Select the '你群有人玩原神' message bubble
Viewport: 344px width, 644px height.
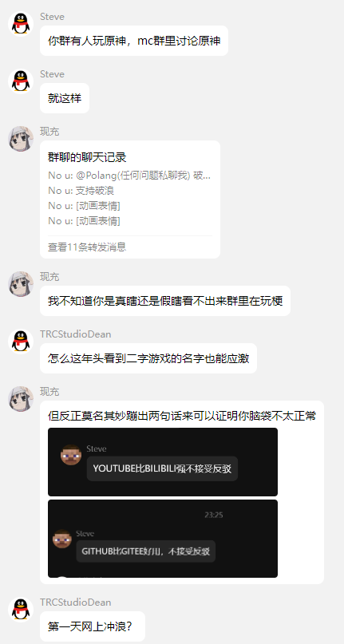coord(134,41)
